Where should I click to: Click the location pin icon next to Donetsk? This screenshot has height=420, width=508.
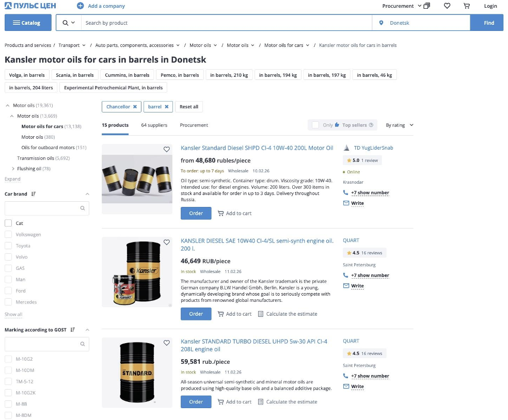click(x=382, y=23)
